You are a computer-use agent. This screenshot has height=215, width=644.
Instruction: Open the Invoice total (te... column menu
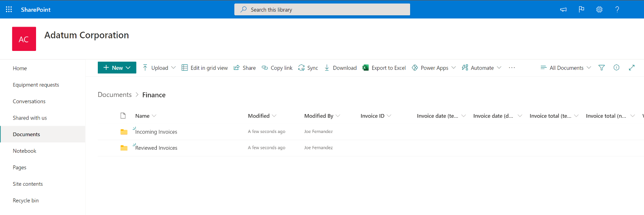click(554, 116)
